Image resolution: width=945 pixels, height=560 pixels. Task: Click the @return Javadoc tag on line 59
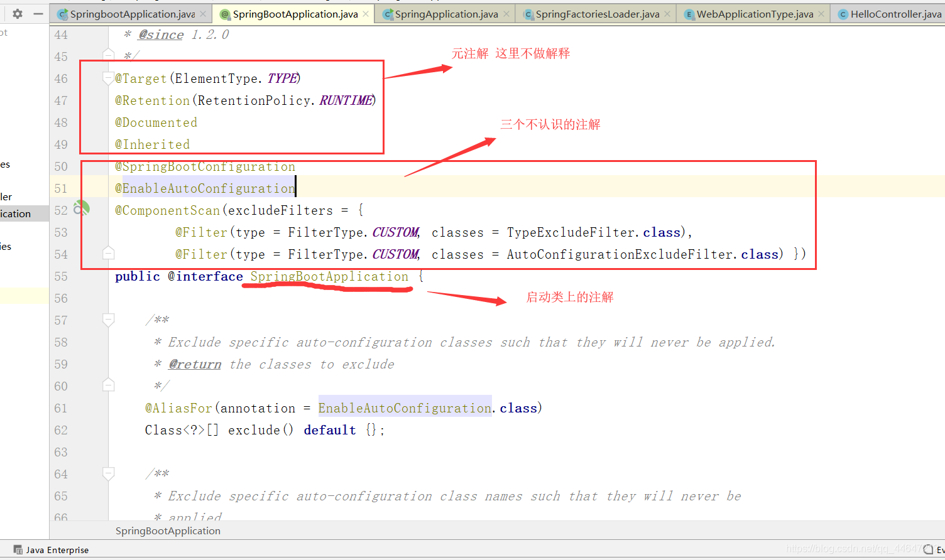coord(195,364)
